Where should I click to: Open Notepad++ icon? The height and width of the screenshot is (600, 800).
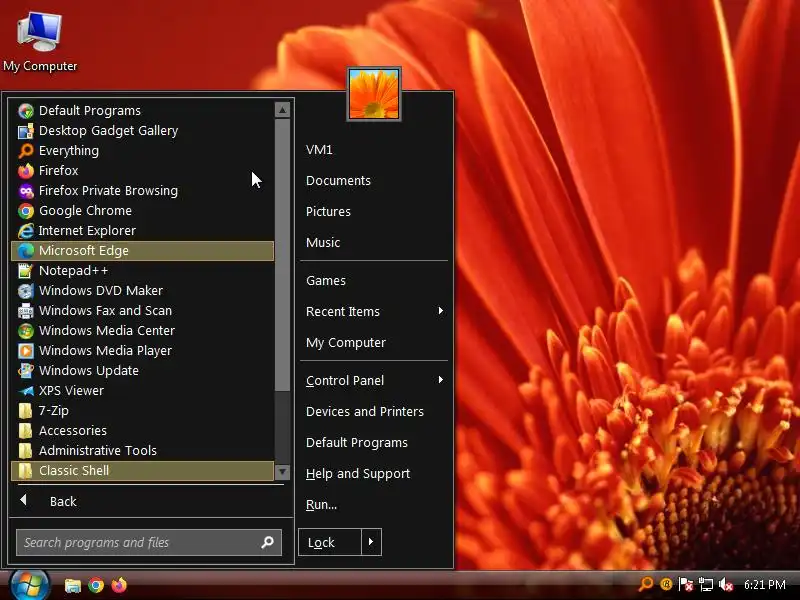(x=26, y=270)
